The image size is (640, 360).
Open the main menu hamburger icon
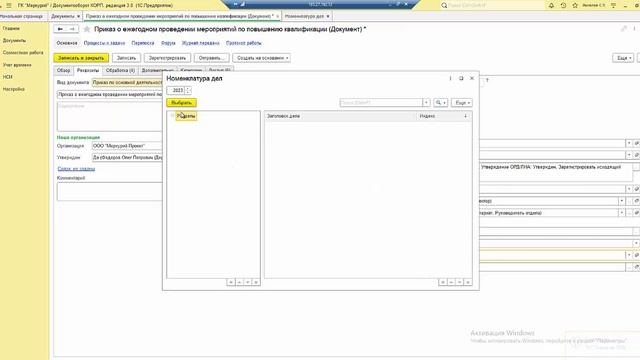pyautogui.click(x=9, y=5)
